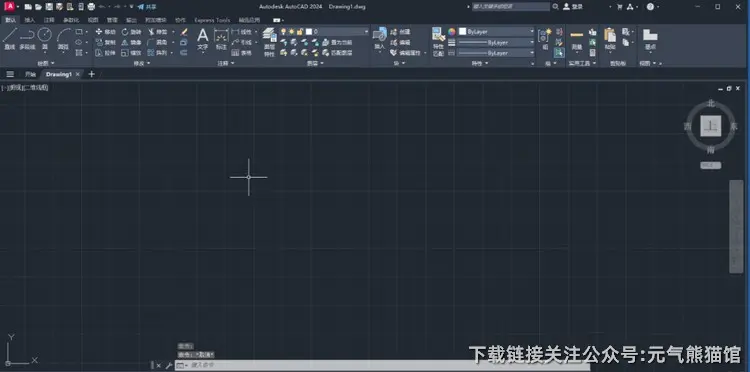
Task: Open the object color ByLayer dropdown
Action: (496, 32)
